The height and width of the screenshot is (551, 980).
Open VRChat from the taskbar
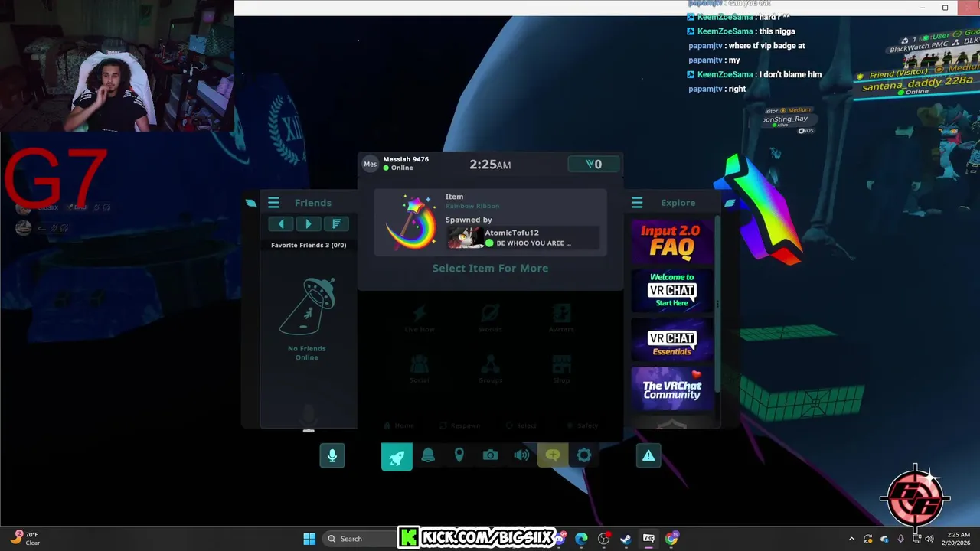648,539
